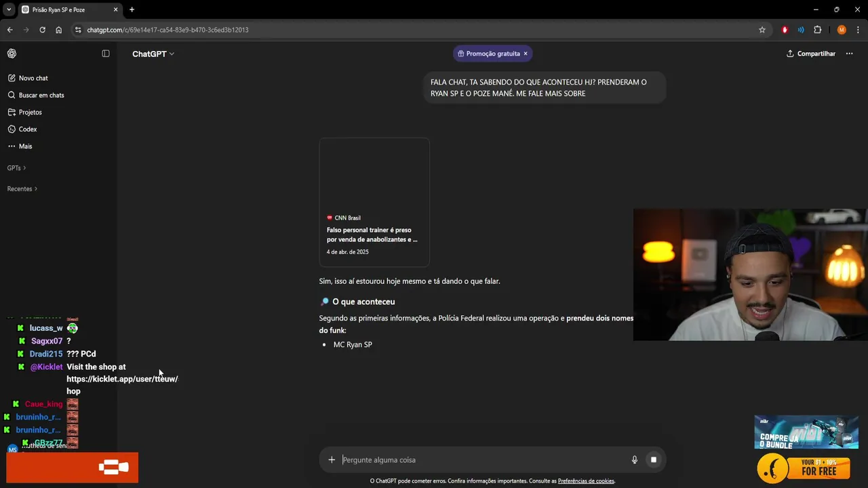Open the red extension icon in the toolbar
Viewport: 868px width, 488px height.
pos(785,30)
